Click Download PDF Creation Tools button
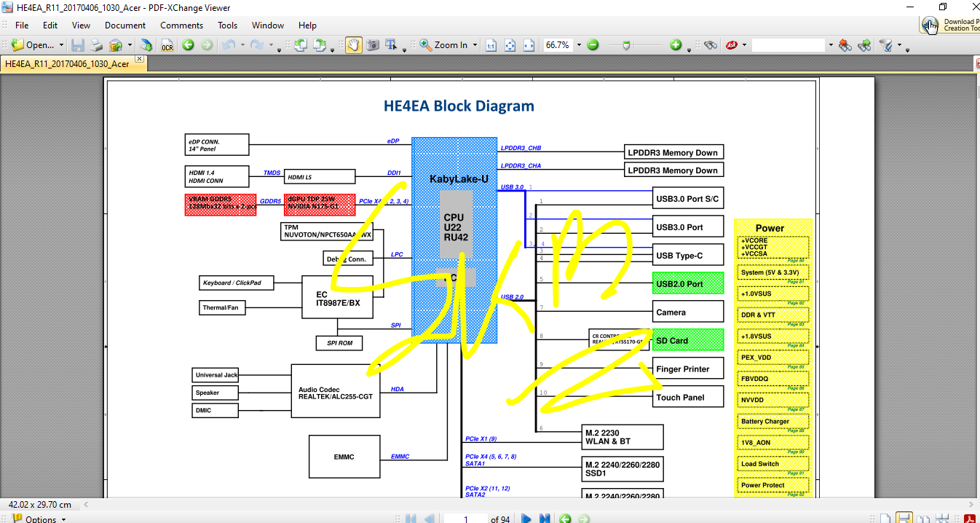This screenshot has height=523, width=980. tap(950, 25)
